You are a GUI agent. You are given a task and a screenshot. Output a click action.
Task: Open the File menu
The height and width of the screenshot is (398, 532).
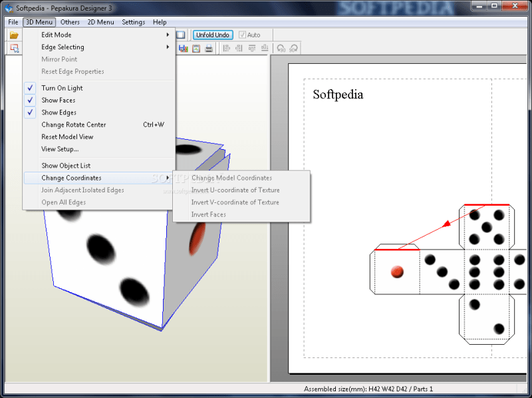click(13, 22)
